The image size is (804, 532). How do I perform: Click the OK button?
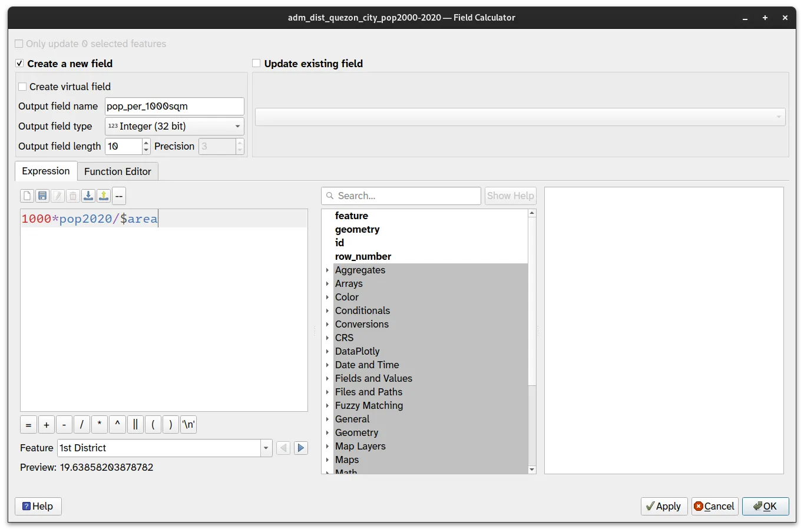point(765,506)
